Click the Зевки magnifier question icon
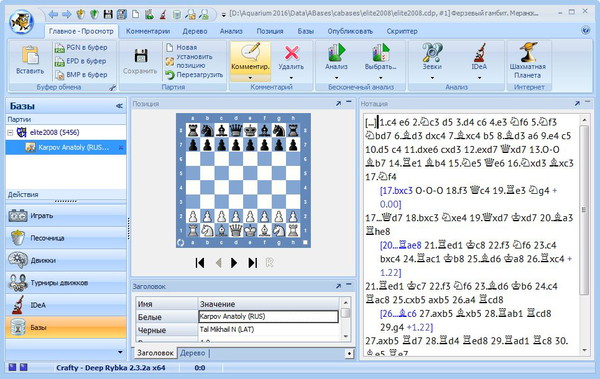 [432, 52]
